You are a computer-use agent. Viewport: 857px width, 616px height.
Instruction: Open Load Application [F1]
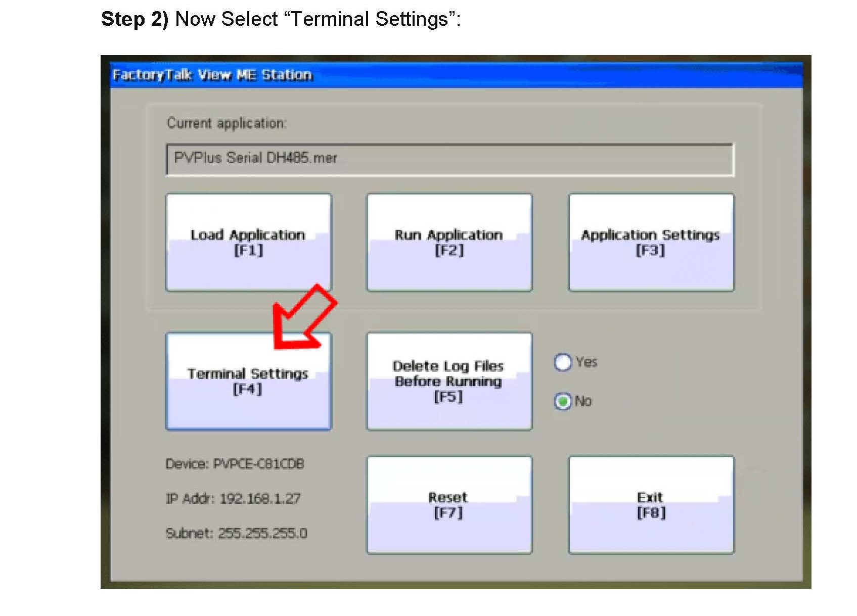coord(248,243)
